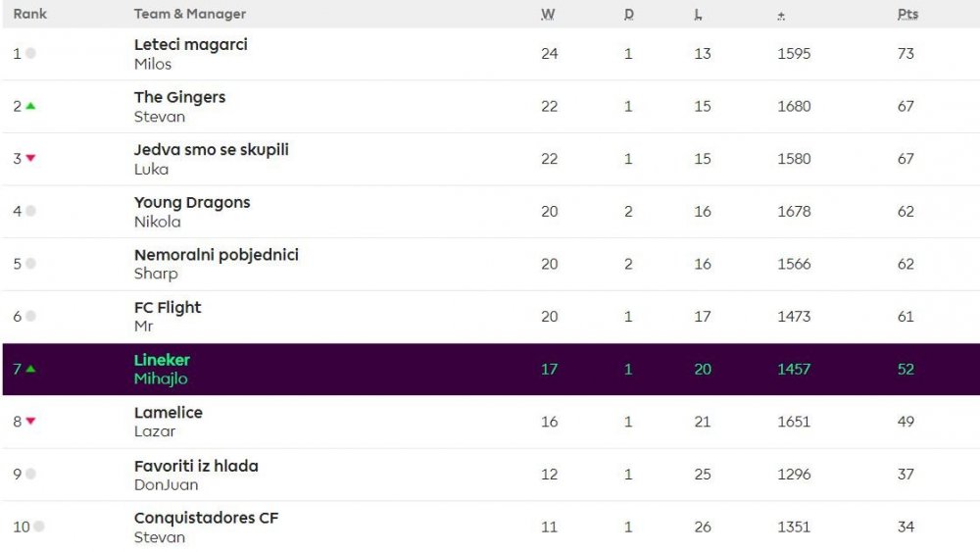This screenshot has height=553, width=980.
Task: Open the Leteci magarci team link
Action: click(x=191, y=45)
